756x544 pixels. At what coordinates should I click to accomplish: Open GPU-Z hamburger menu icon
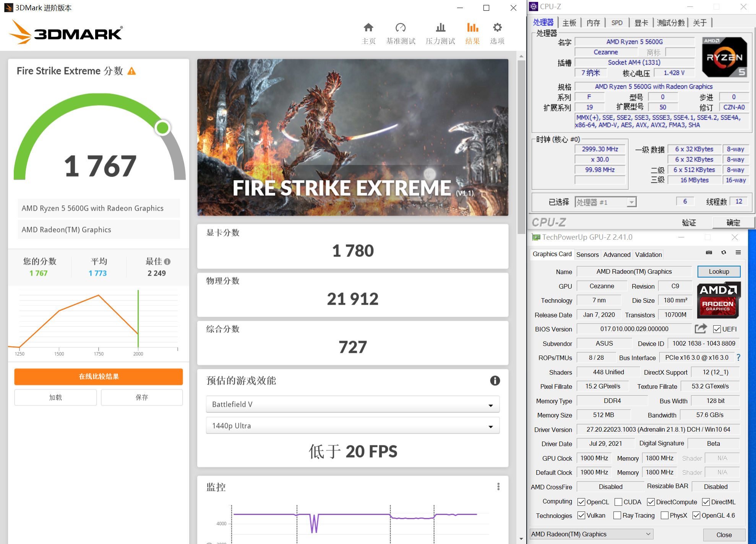738,252
